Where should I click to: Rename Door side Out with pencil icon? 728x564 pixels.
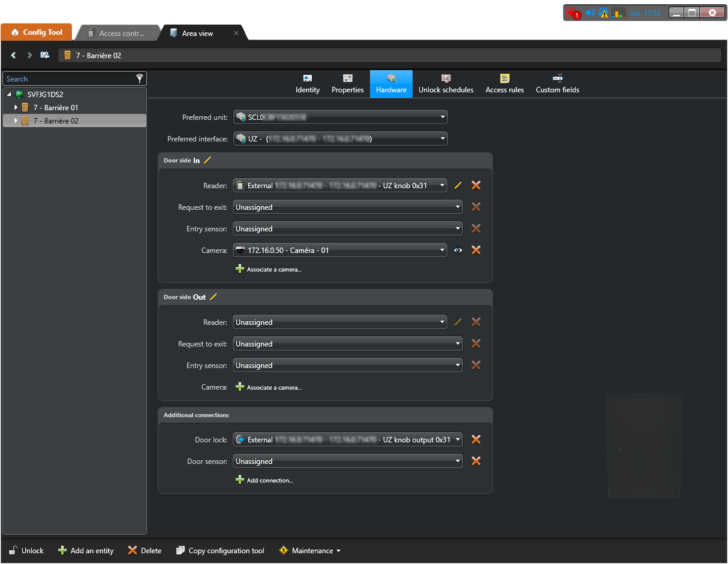[x=213, y=297]
